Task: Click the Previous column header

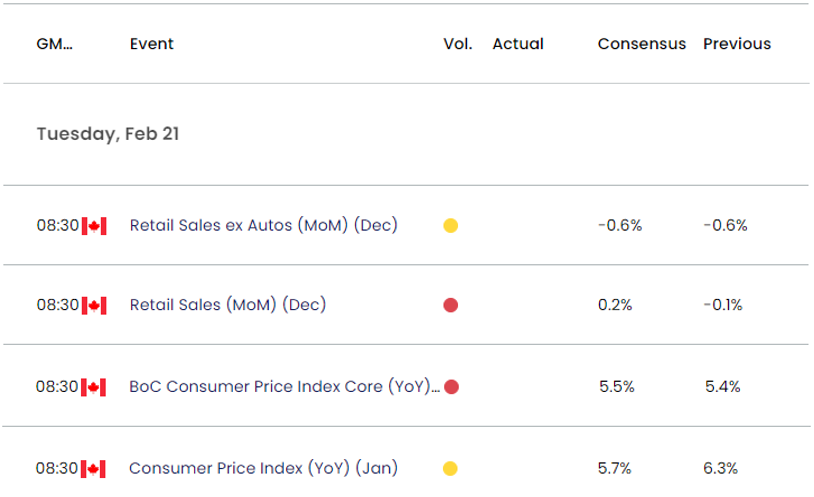Action: 737,44
